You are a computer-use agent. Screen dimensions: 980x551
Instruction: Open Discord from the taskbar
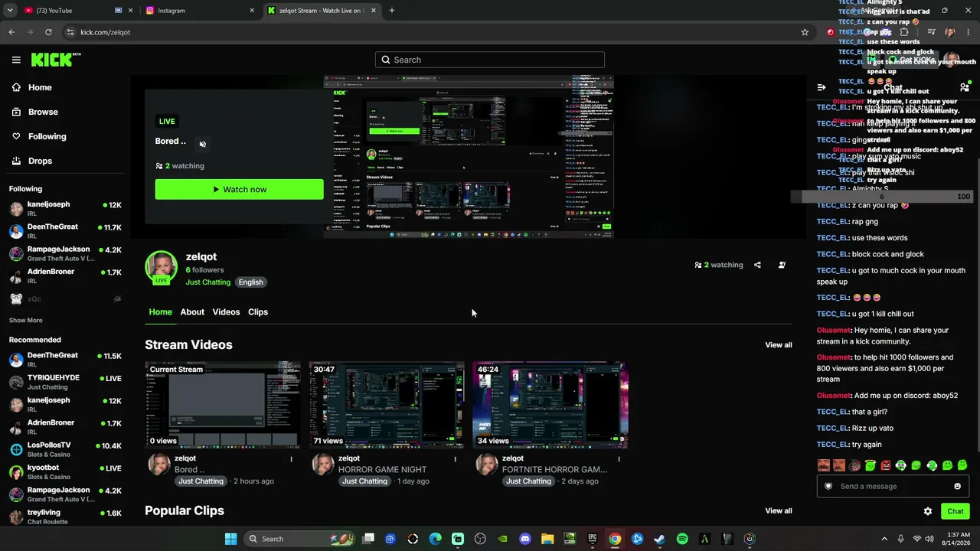point(525,539)
